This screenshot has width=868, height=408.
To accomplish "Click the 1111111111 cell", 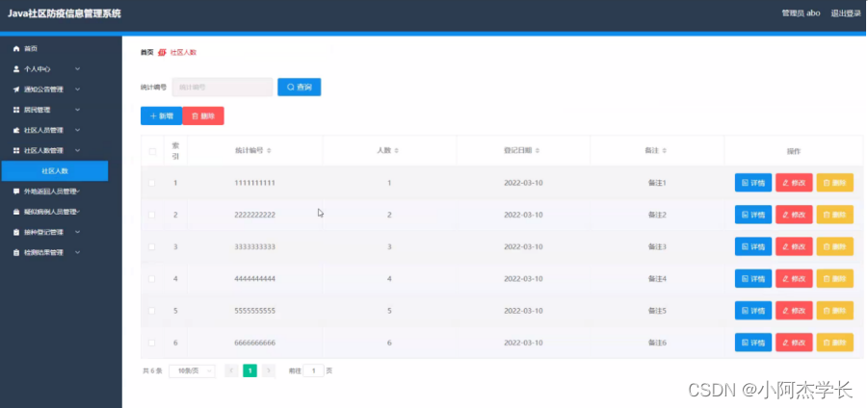I will [x=254, y=183].
